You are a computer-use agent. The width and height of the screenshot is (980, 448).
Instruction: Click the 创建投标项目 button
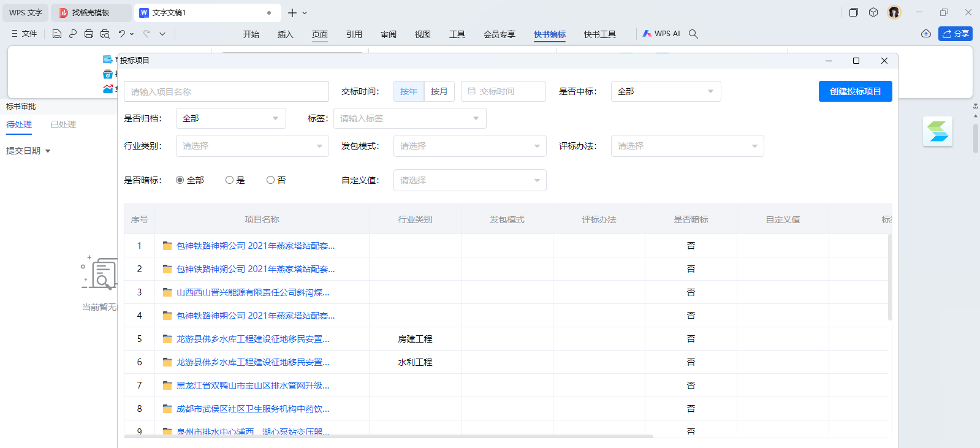855,91
